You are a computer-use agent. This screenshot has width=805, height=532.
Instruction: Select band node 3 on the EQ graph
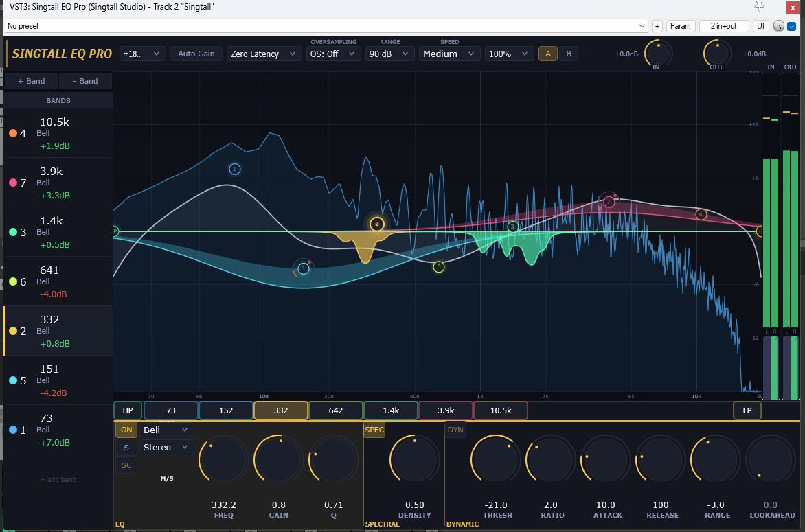click(512, 227)
